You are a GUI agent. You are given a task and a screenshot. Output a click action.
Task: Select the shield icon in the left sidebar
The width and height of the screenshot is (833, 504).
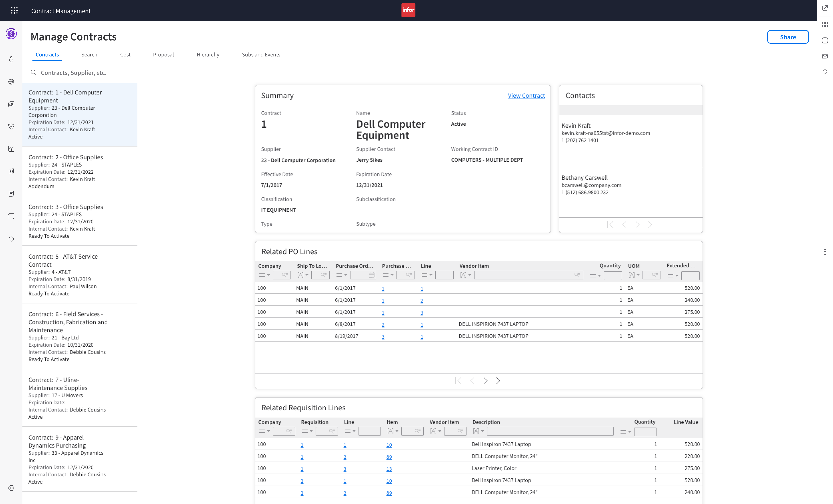(11, 126)
